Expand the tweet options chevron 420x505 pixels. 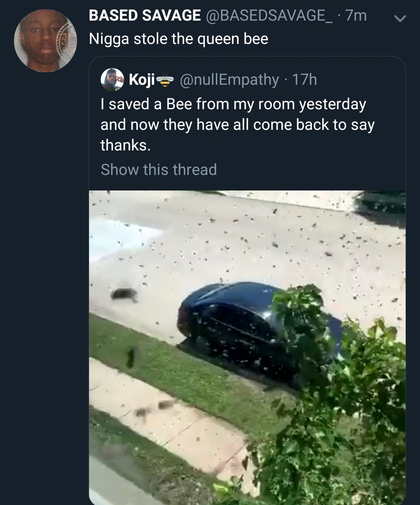400,18
